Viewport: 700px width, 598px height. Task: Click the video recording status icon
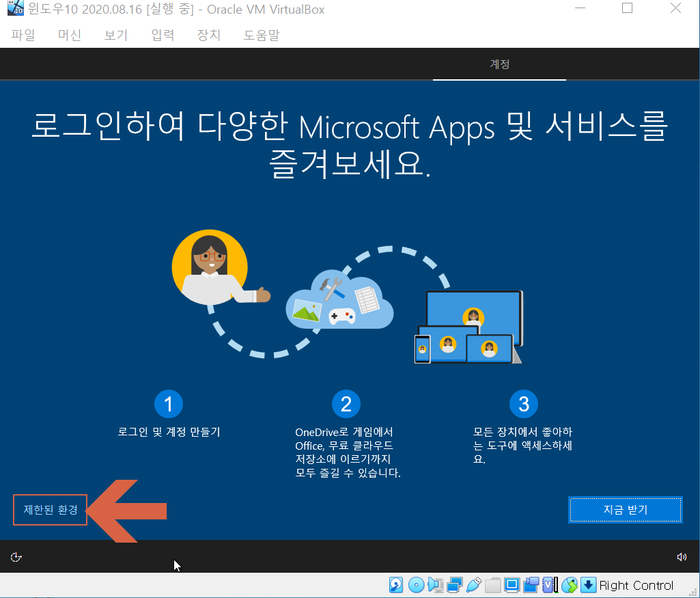pos(531,585)
